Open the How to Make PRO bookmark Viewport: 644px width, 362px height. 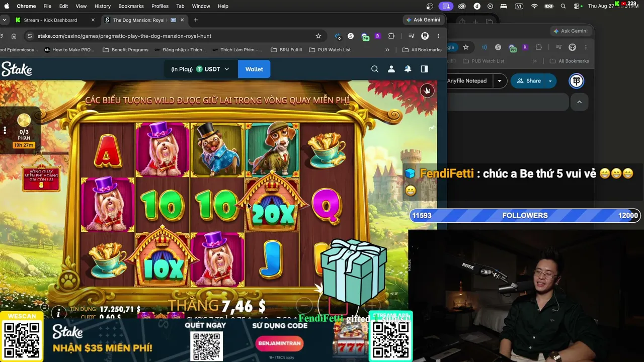tap(69, 50)
